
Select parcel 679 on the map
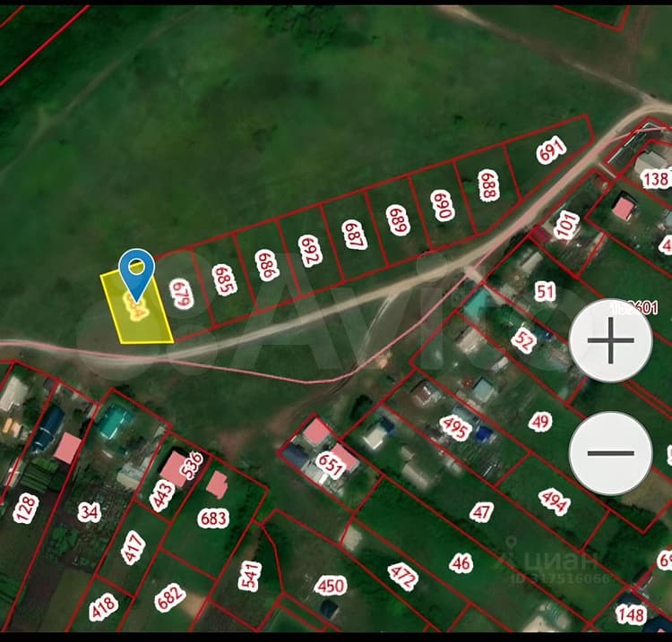pos(181,294)
